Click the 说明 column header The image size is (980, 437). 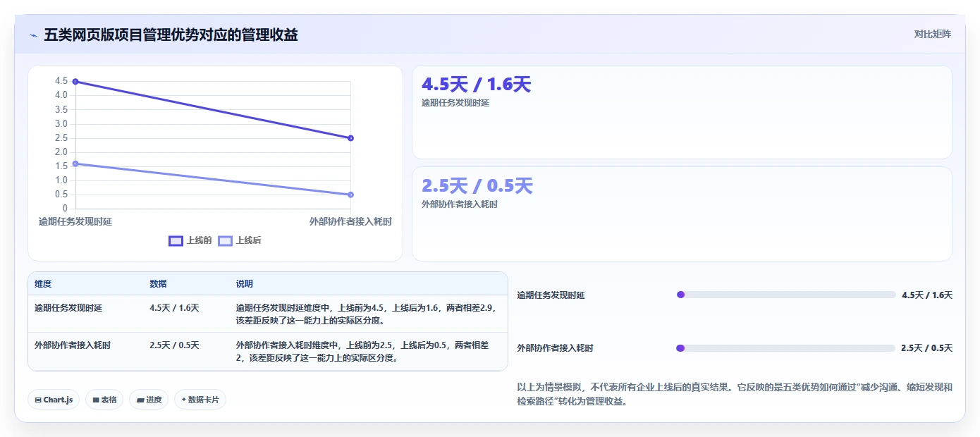(244, 284)
